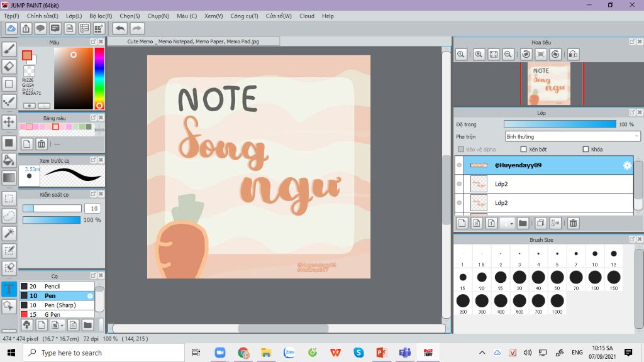Click the Undo arrow in the toolbar
The width and height of the screenshot is (644, 362).
120,28
